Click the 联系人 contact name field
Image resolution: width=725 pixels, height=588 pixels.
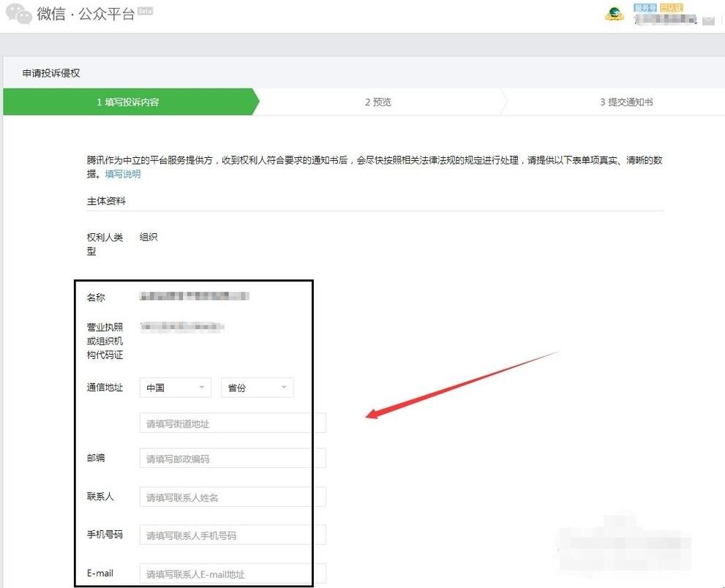tap(230, 497)
